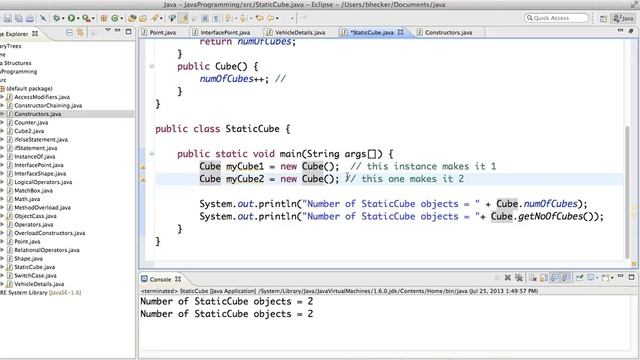Click 'public class StaticCube {' code line

tap(223, 129)
